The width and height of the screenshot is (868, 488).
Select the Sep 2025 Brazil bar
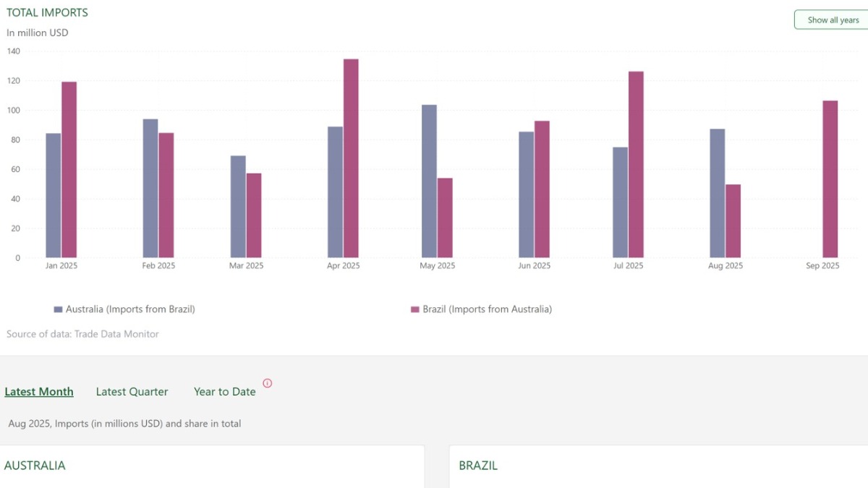[x=830, y=179]
